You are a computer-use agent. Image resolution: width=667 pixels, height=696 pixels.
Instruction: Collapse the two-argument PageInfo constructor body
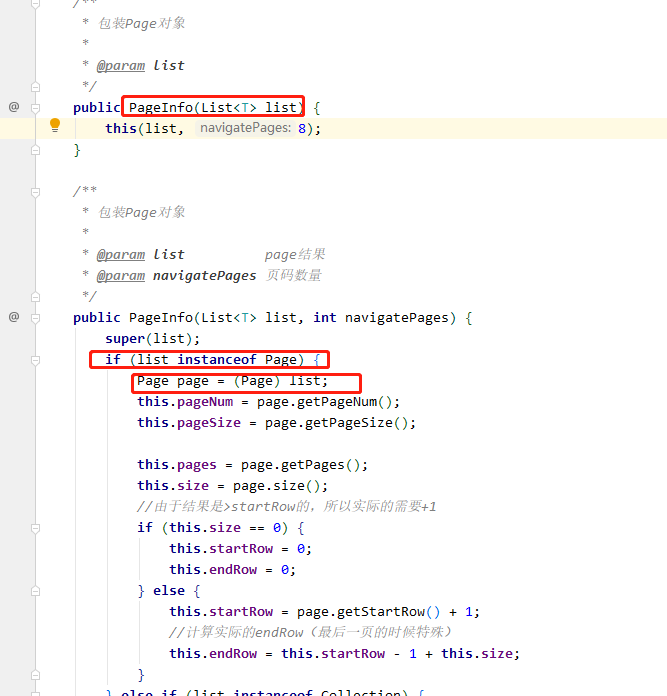pyautogui.click(x=36, y=318)
